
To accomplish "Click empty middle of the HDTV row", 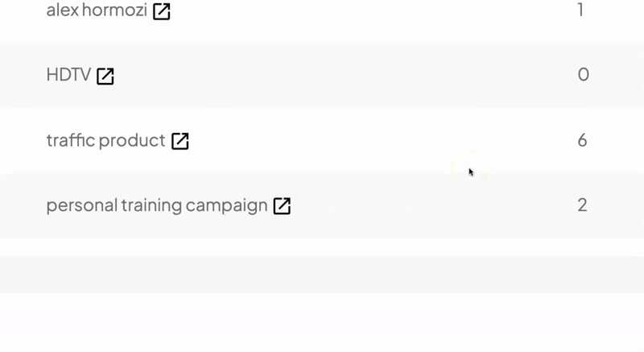I will (x=328, y=75).
